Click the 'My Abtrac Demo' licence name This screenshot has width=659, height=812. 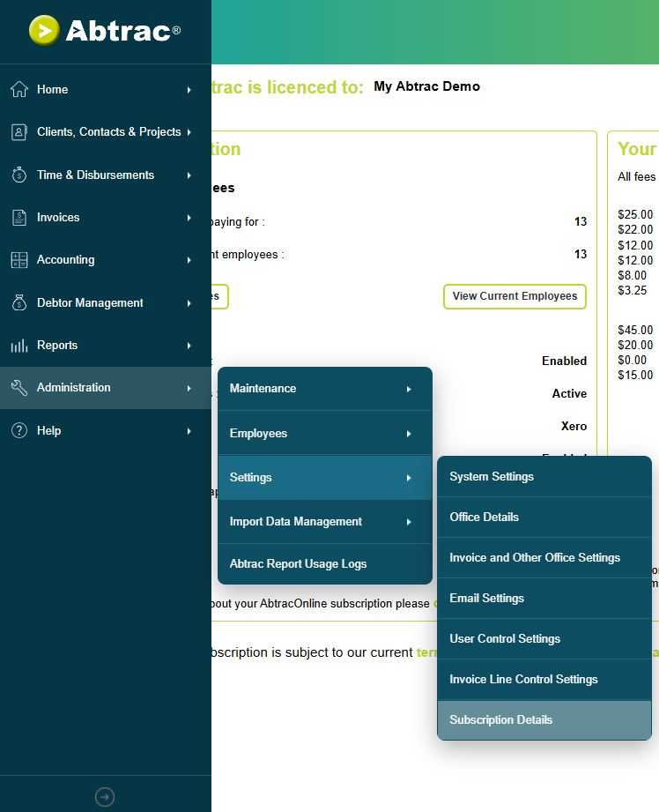click(426, 86)
